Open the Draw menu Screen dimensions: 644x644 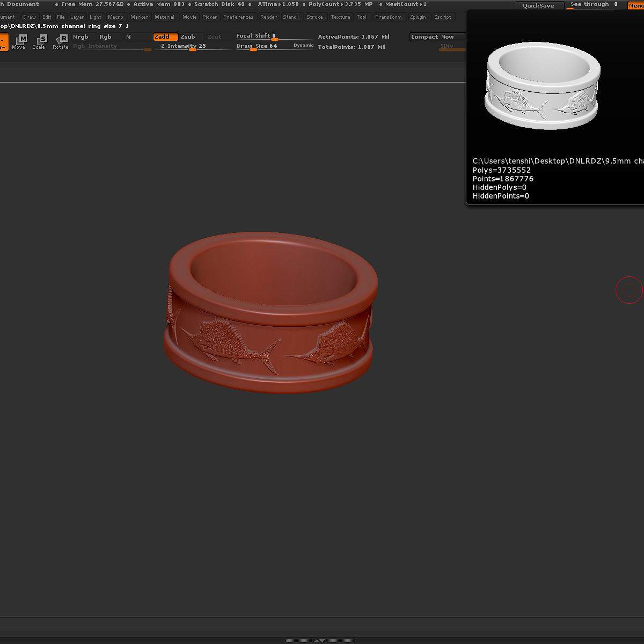coord(30,17)
